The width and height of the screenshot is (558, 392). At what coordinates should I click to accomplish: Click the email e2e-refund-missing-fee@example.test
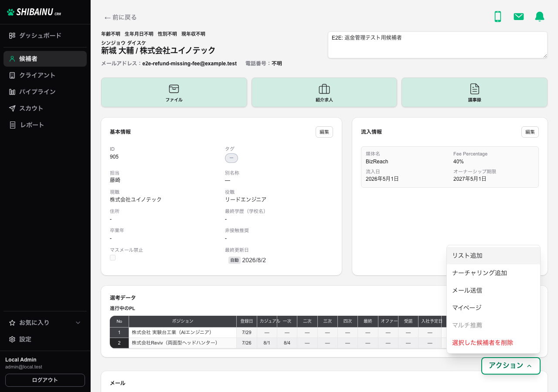(190, 64)
